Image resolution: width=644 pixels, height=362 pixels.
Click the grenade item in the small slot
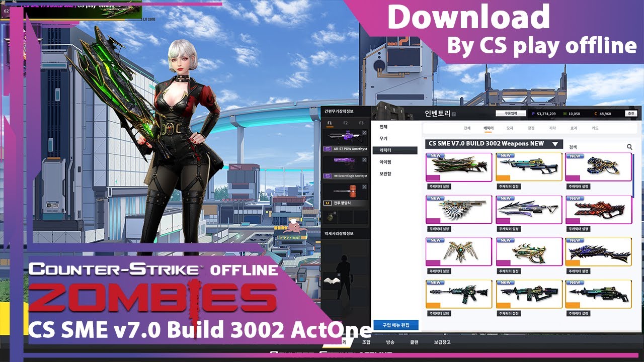(x=330, y=217)
